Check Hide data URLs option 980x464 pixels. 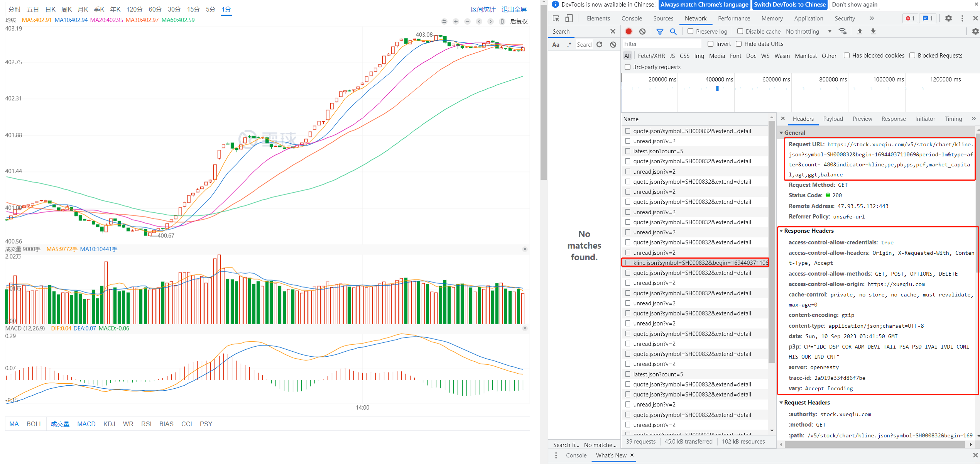coord(738,44)
